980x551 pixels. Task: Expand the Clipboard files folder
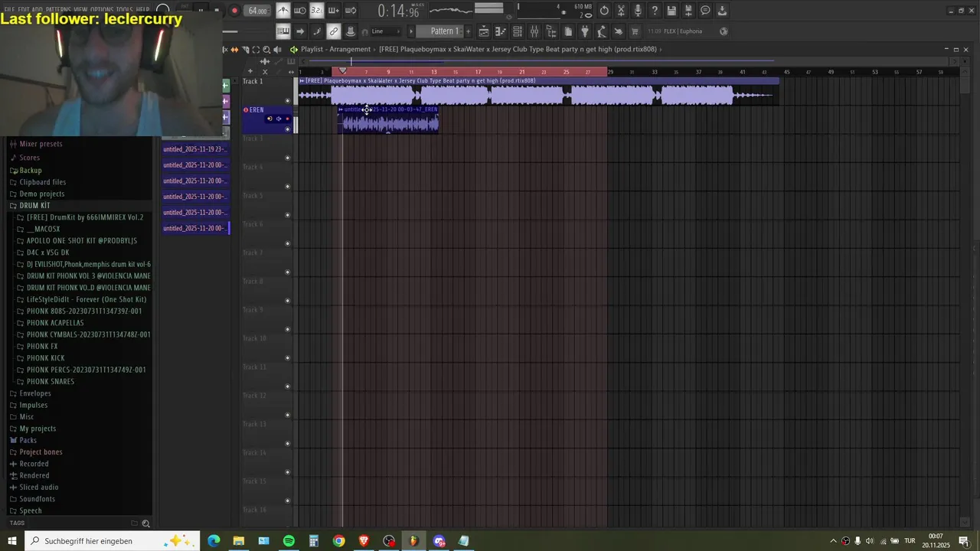pyautogui.click(x=42, y=182)
